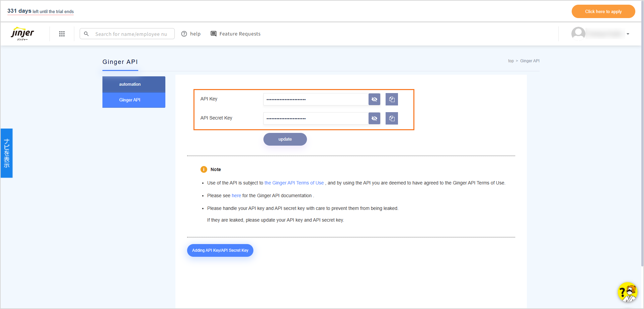Expand the user account dropdown arrow

point(628,34)
